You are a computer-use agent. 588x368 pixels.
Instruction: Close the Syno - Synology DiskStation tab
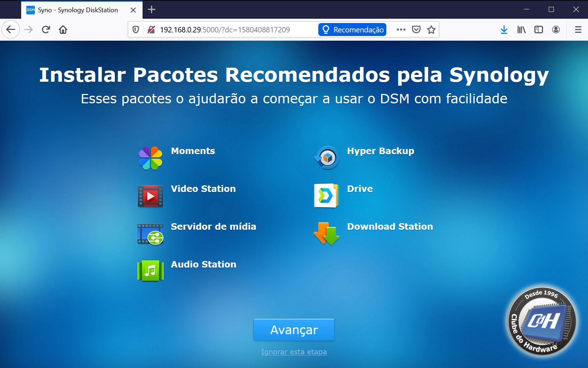coord(133,10)
